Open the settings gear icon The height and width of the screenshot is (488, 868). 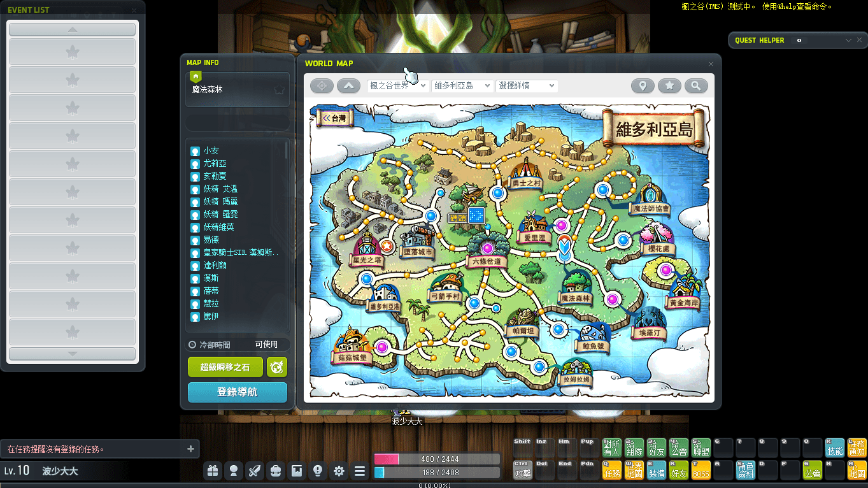point(339,471)
